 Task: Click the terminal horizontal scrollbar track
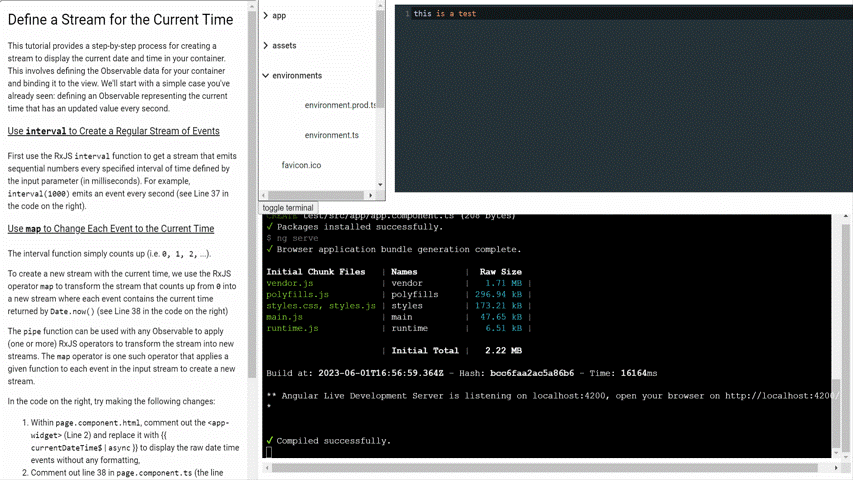[x=550, y=467]
